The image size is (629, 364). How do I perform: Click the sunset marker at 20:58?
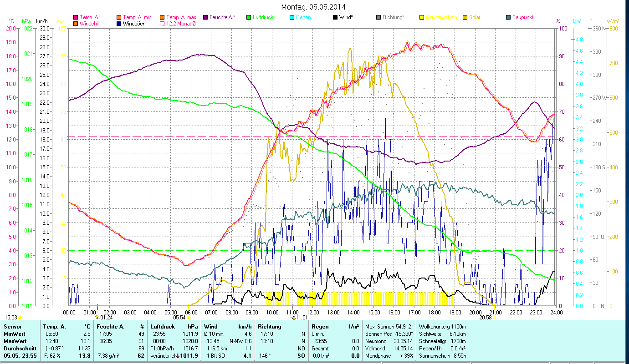495,318
